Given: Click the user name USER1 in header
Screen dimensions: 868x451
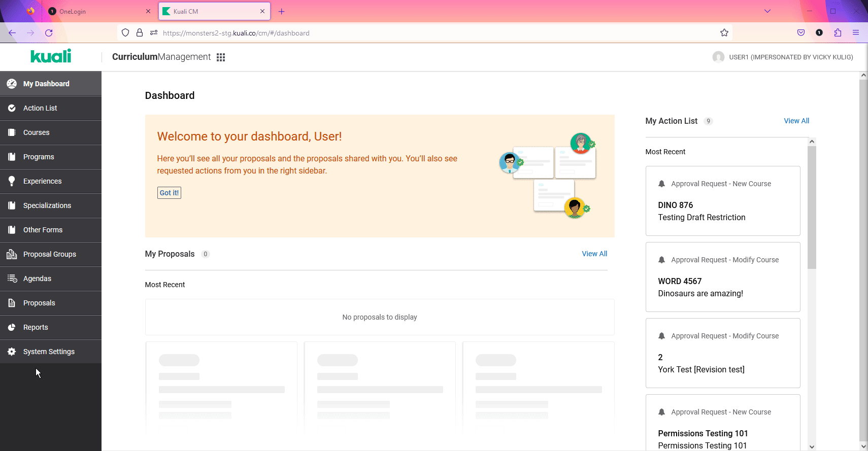Looking at the screenshot, I should point(791,57).
